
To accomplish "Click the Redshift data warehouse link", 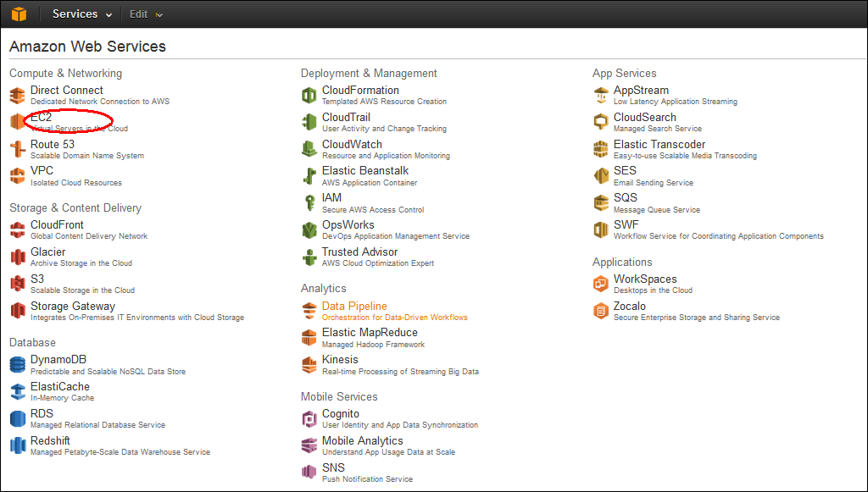I will point(50,440).
